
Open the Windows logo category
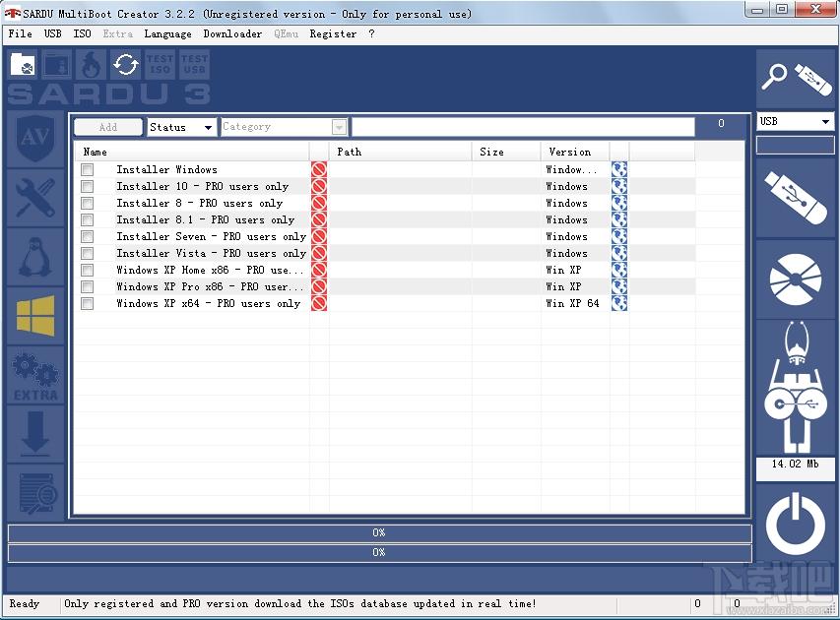pos(35,316)
